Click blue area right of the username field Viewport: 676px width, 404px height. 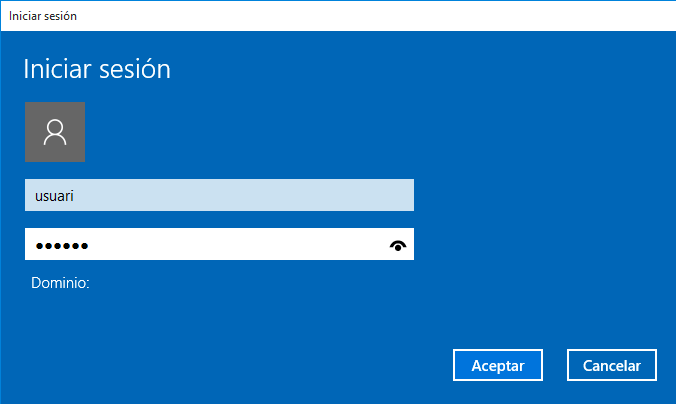coord(540,196)
